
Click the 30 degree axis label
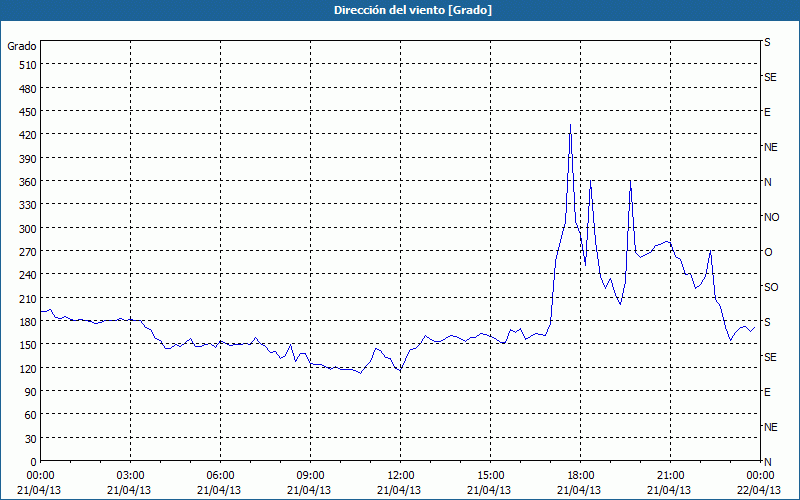(x=31, y=439)
